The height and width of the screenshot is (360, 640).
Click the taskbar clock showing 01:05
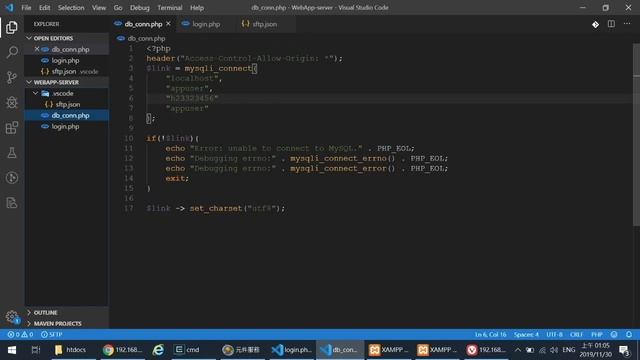click(x=596, y=350)
